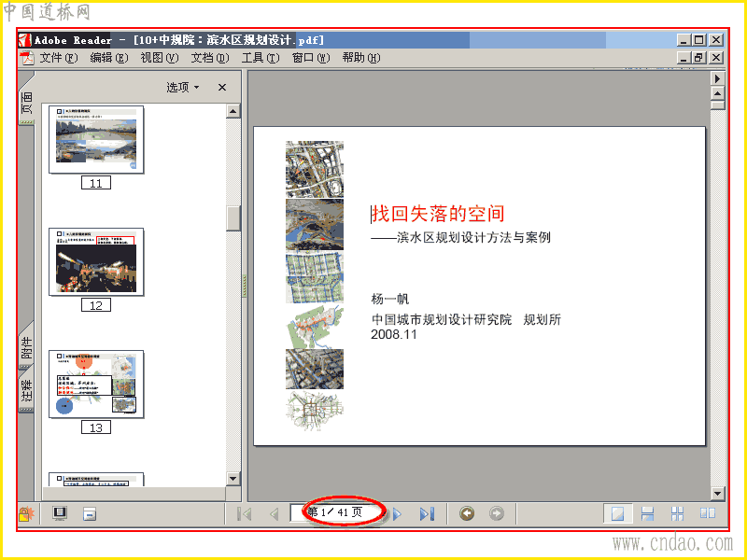Viewport: 747px width, 560px height.
Task: Click the red title 找回失落的空间
Action: pyautogui.click(x=438, y=214)
